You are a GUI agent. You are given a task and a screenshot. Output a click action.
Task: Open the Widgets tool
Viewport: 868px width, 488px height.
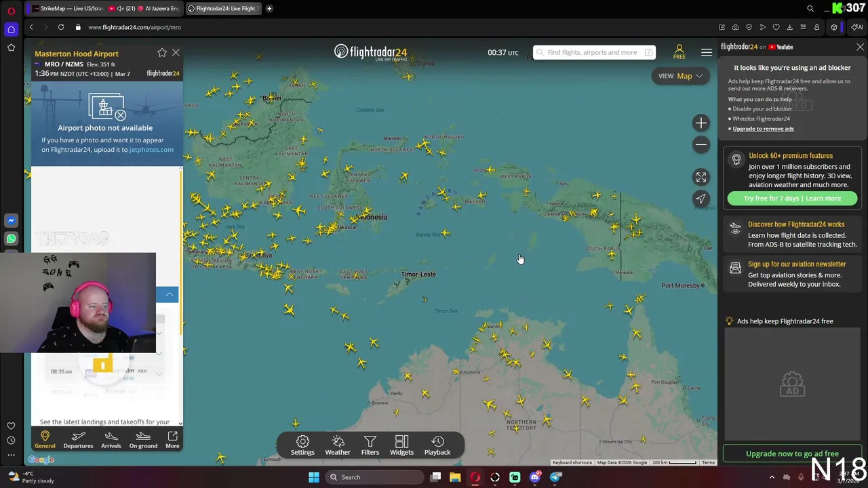click(x=401, y=445)
